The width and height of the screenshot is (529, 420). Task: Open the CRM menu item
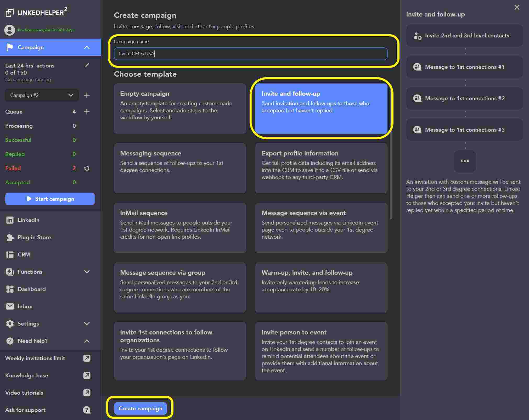click(24, 255)
